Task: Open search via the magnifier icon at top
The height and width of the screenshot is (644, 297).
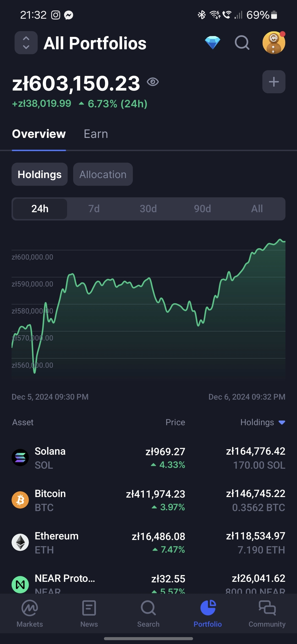Action: click(242, 43)
